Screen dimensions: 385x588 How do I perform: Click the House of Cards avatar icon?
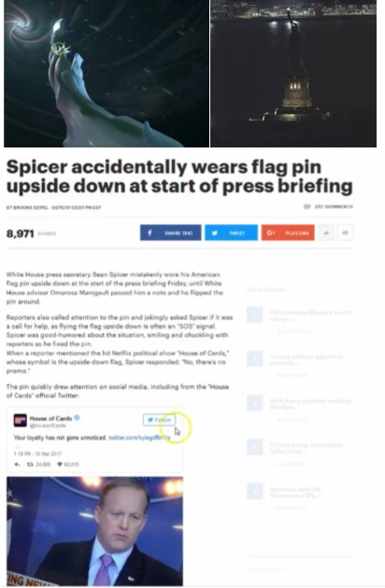coord(20,420)
